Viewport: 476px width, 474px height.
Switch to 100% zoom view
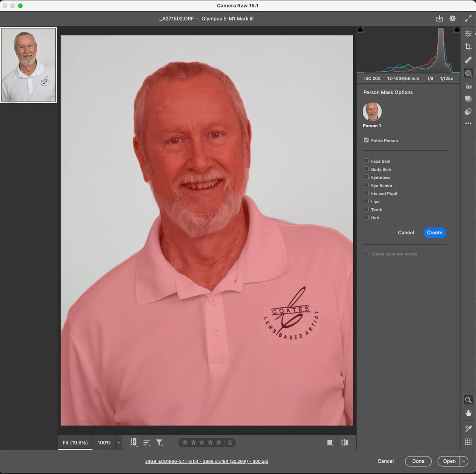point(104,443)
